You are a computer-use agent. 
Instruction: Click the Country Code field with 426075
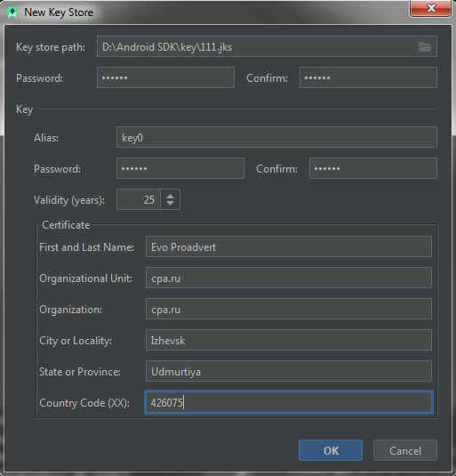289,402
